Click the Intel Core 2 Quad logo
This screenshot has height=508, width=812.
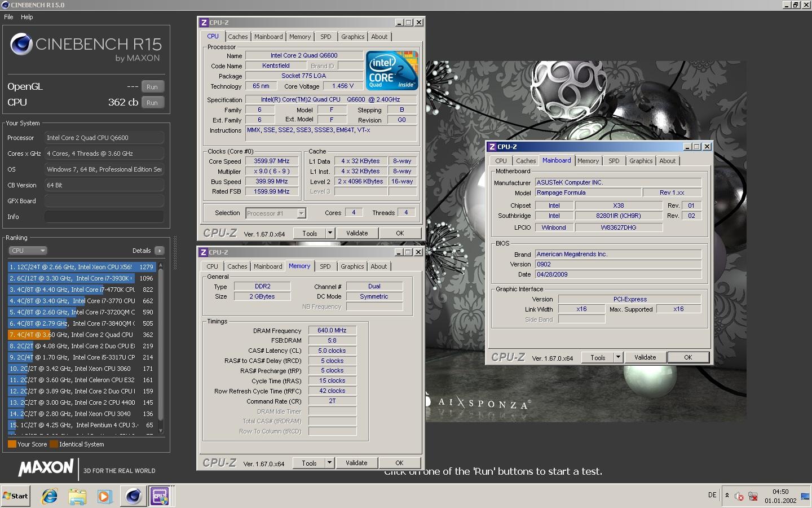click(392, 71)
